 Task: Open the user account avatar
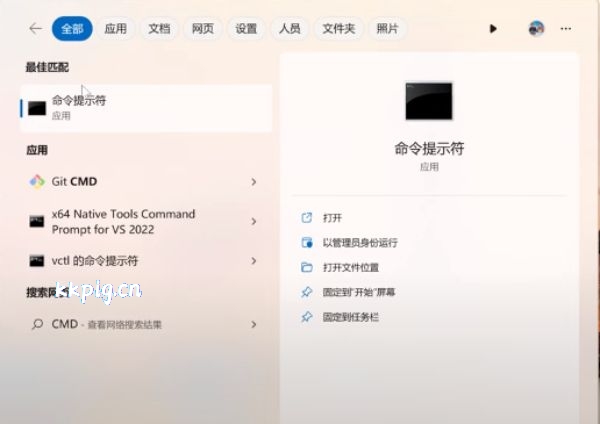pos(536,29)
